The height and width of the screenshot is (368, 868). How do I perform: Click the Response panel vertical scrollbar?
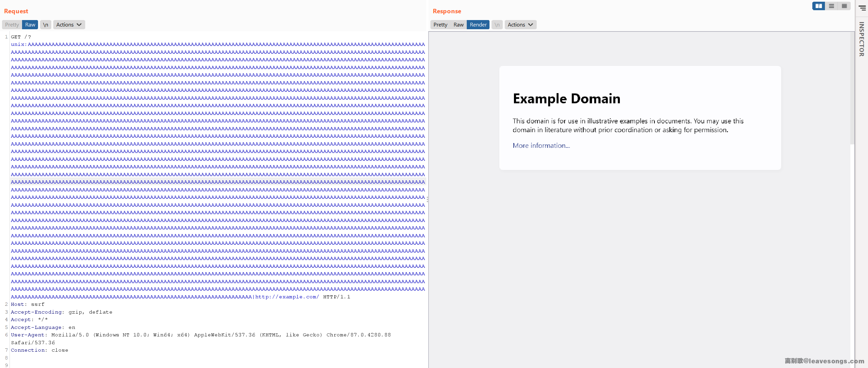click(x=852, y=88)
